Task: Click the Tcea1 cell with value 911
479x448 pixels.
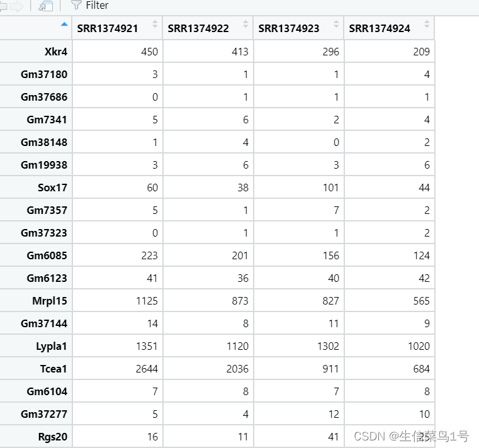Action: 299,369
